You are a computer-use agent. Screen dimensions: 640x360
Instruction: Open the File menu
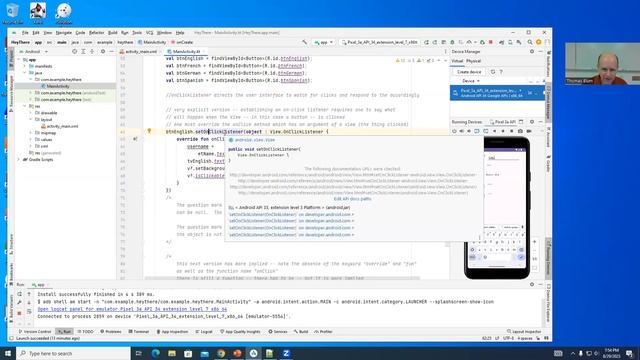click(25, 33)
